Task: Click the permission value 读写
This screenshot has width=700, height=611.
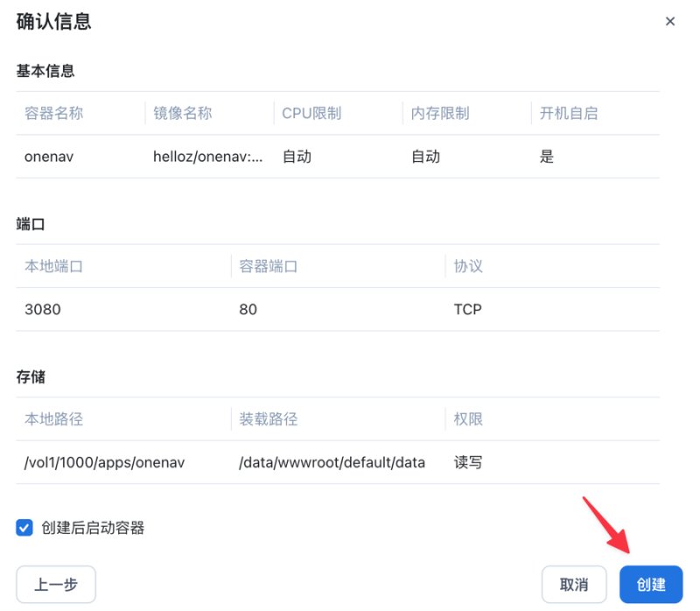Action: click(468, 462)
